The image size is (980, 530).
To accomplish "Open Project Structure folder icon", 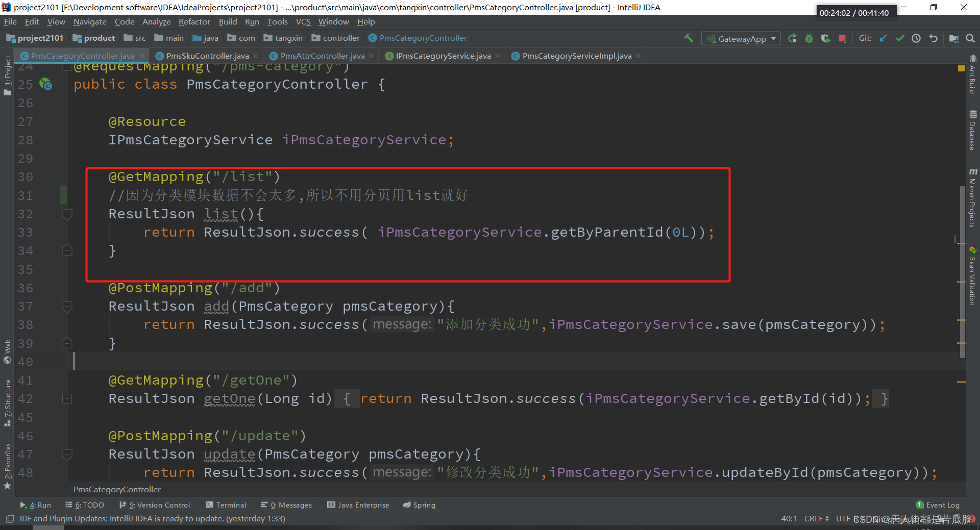I will [x=953, y=38].
